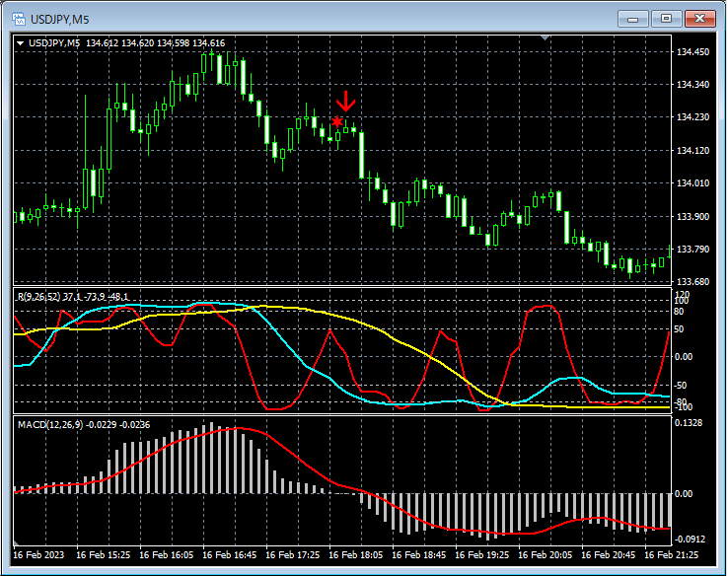Maximize the USDJPY,M5 chart window
Image resolution: width=728 pixels, height=576 pixels.
(666, 19)
